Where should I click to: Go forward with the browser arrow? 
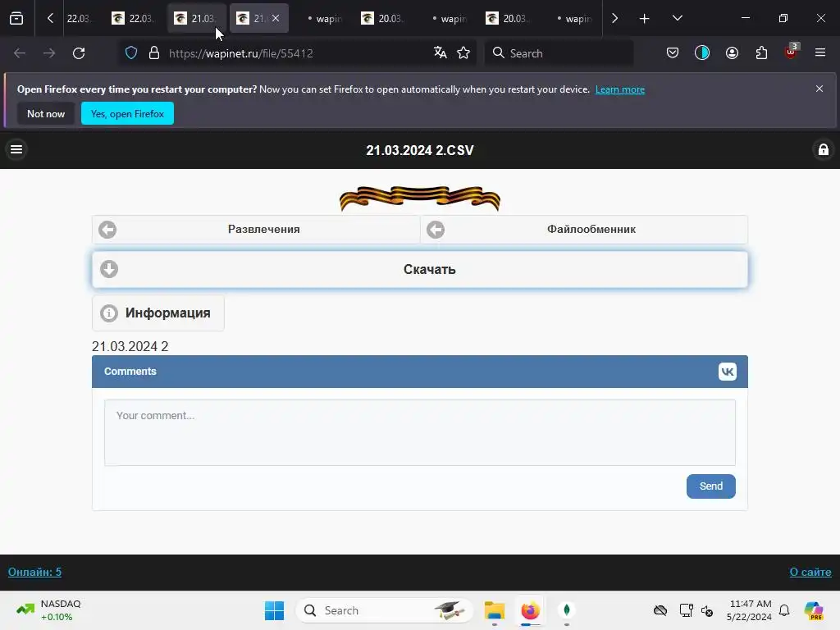click(49, 53)
